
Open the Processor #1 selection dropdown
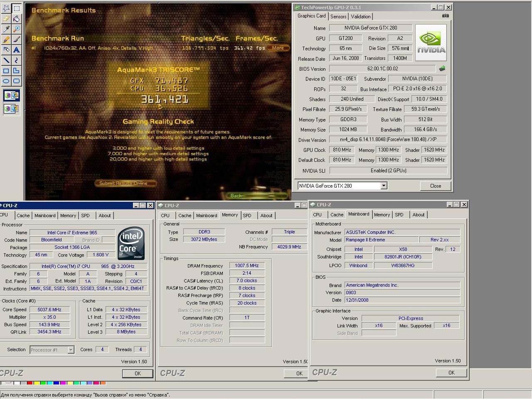tap(71, 349)
